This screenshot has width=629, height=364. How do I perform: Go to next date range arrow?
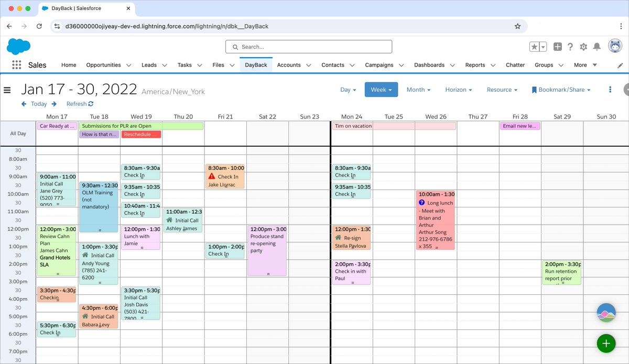click(x=54, y=104)
